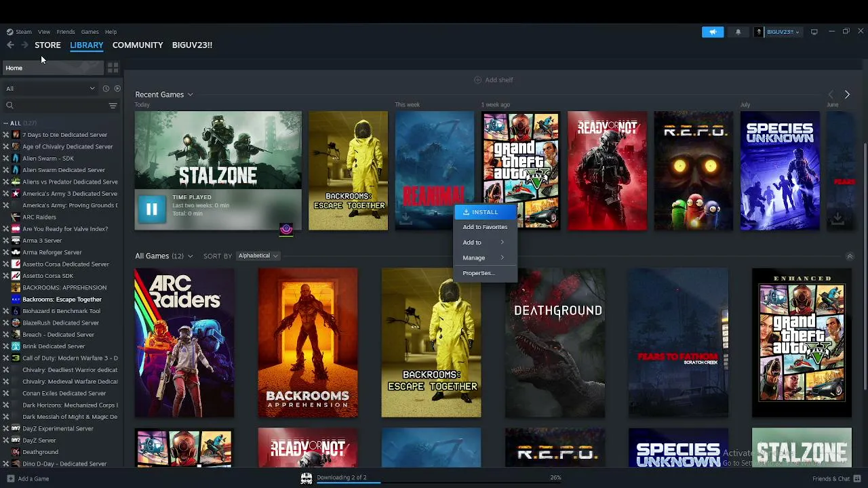Screen dimensions: 868x488
Task: Open Backrooms Apprehension card in All Games
Action: (x=308, y=343)
